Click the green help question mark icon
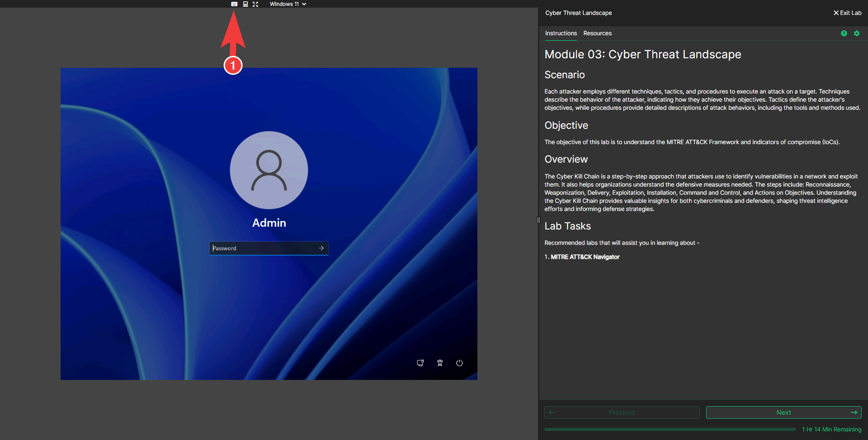The image size is (868, 440). 844,33
